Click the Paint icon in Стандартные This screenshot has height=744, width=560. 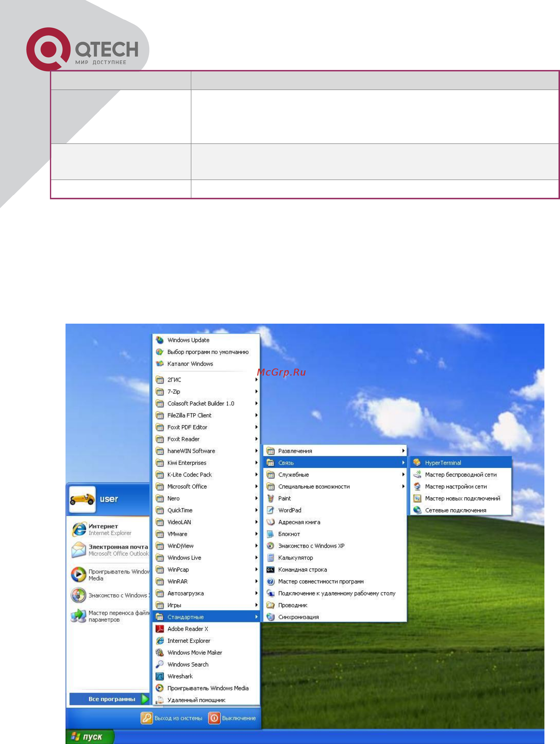[270, 498]
